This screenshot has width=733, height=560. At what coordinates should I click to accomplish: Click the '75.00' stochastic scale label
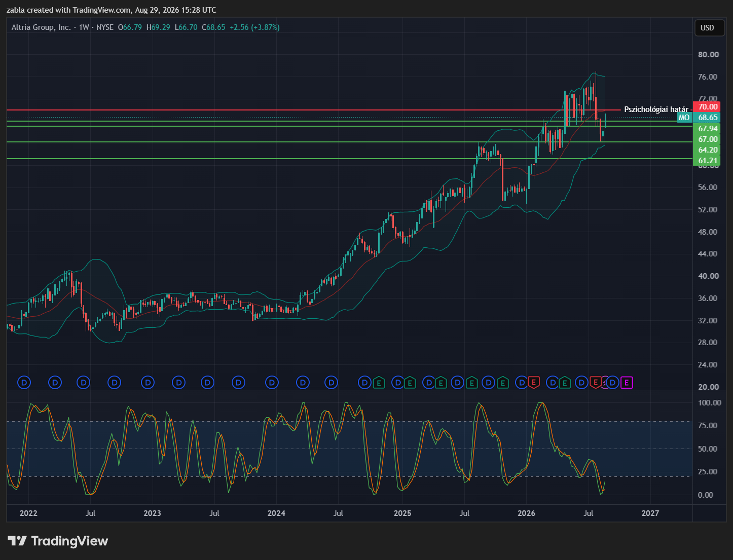[708, 426]
